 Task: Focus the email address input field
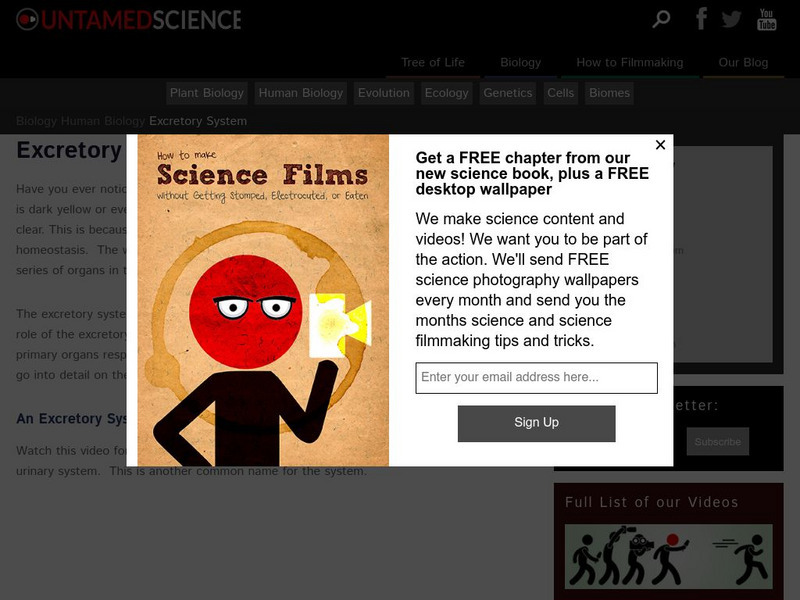tap(536, 378)
